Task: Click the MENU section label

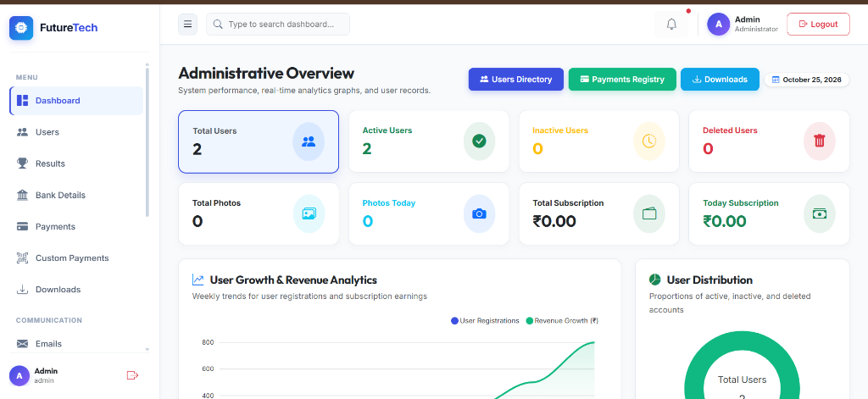Action: (27, 77)
